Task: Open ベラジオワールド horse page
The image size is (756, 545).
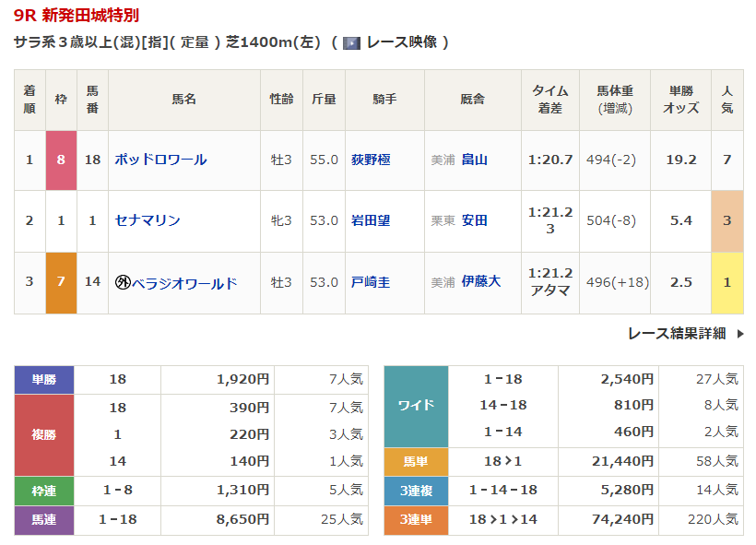Action: (183, 282)
